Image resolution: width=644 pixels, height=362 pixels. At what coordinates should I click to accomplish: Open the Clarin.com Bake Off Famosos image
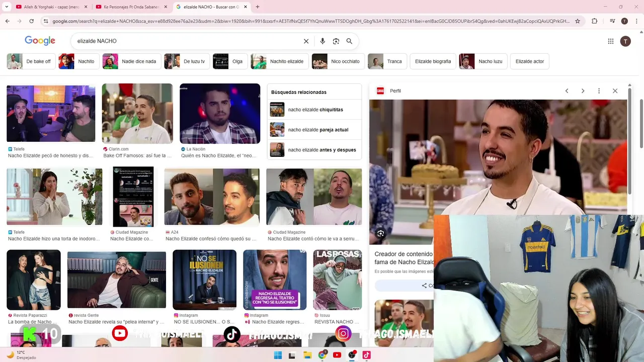click(x=137, y=114)
